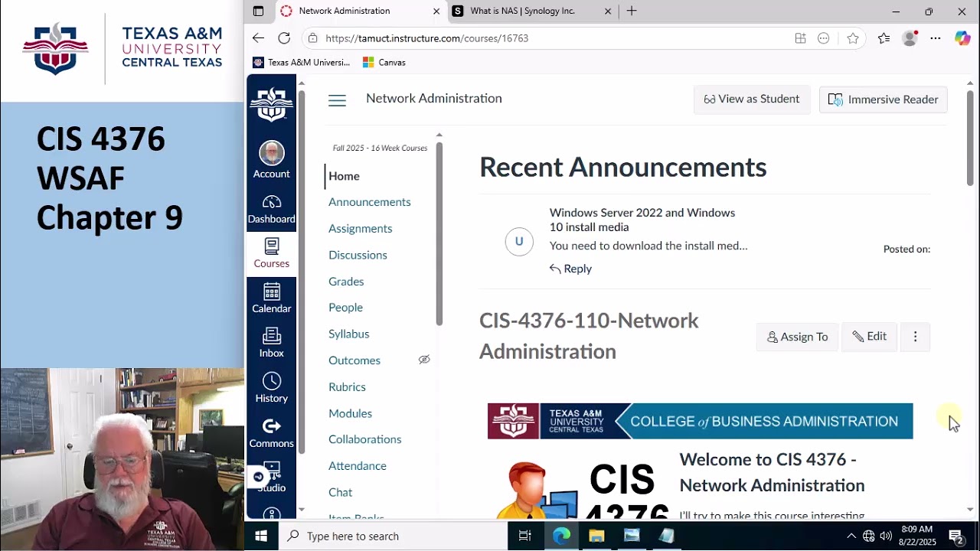Open the more options kebab beside Edit
The height and width of the screenshot is (551, 980).
coord(915,337)
